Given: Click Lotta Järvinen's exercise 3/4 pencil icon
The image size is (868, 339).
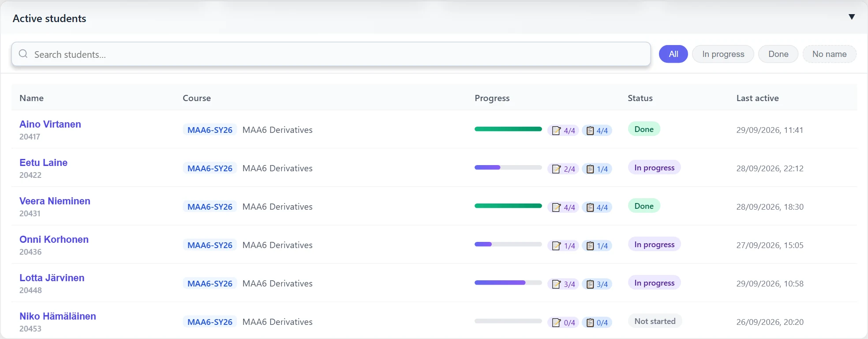Looking at the screenshot, I should click(556, 284).
